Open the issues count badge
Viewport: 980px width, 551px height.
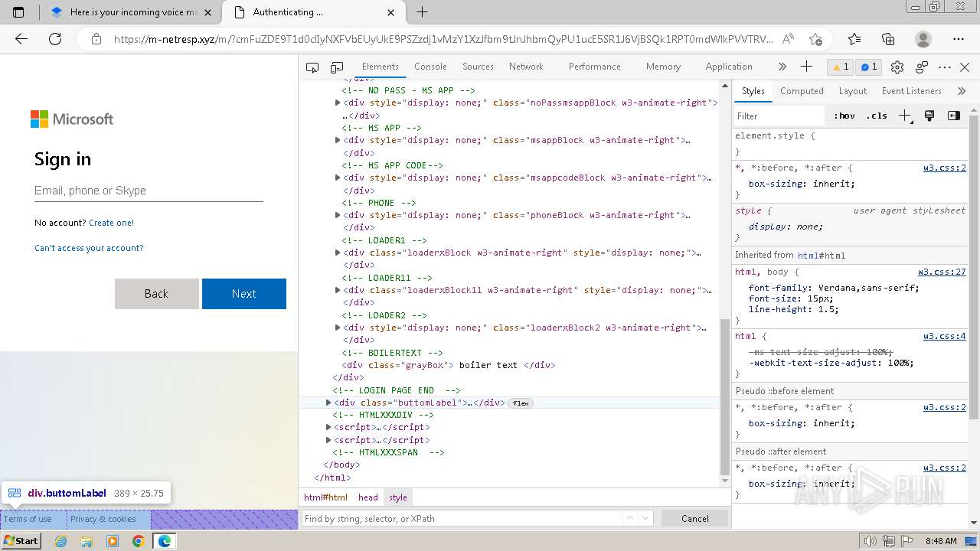point(869,67)
